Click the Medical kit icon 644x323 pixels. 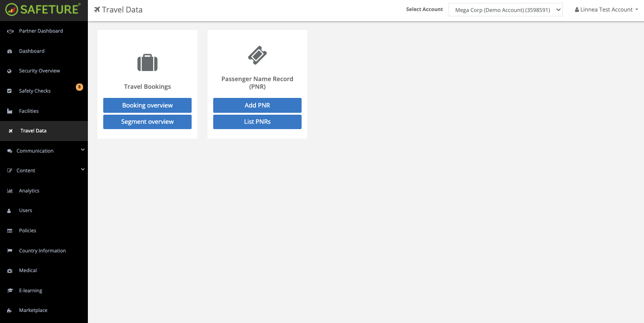pyautogui.click(x=10, y=271)
